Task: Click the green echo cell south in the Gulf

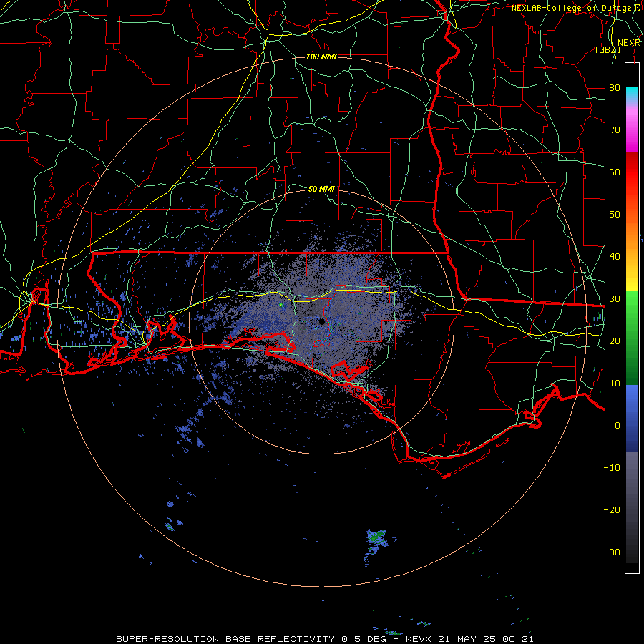Action: tap(376, 536)
